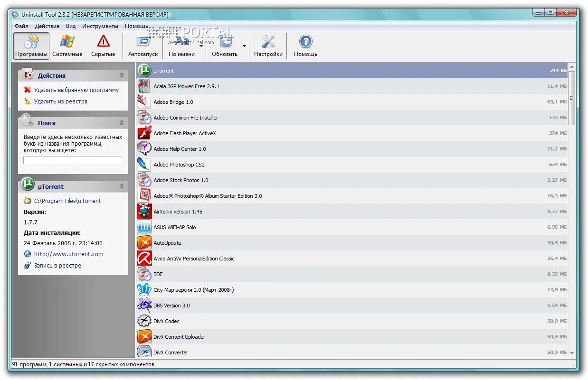The image size is (588, 380).
Task: Open the Программы toolbar view
Action: (x=31, y=46)
